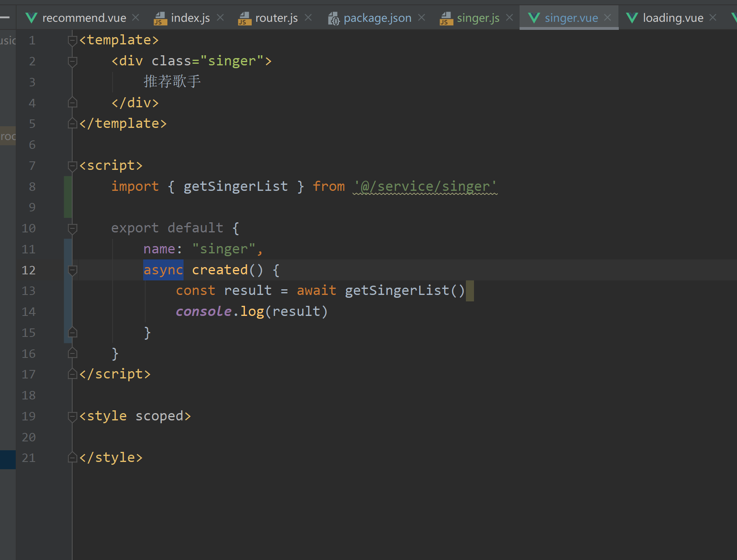Fold the style scoped block
This screenshot has width=737, height=560.
coord(73,416)
